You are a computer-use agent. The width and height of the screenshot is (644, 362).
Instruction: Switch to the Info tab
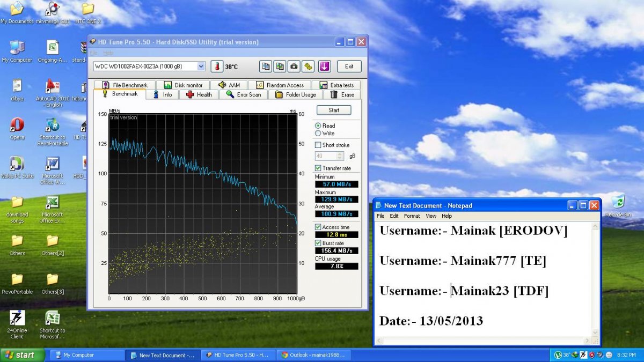pyautogui.click(x=163, y=94)
